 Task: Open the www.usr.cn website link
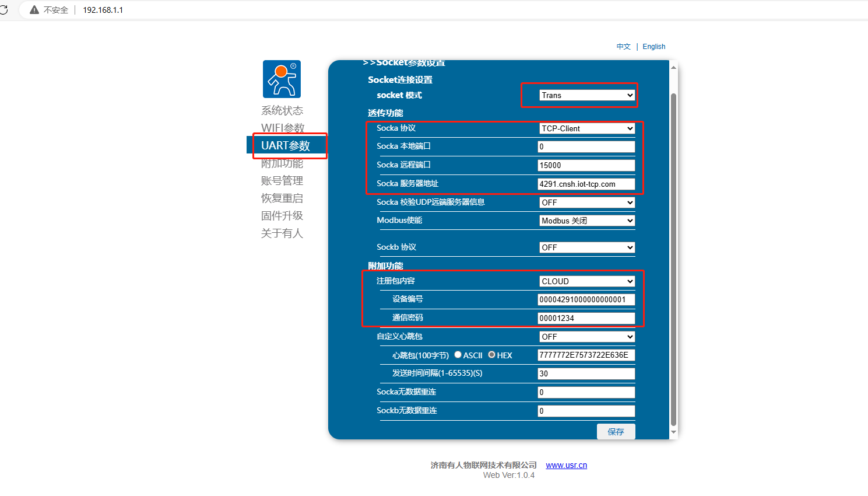[566, 465]
